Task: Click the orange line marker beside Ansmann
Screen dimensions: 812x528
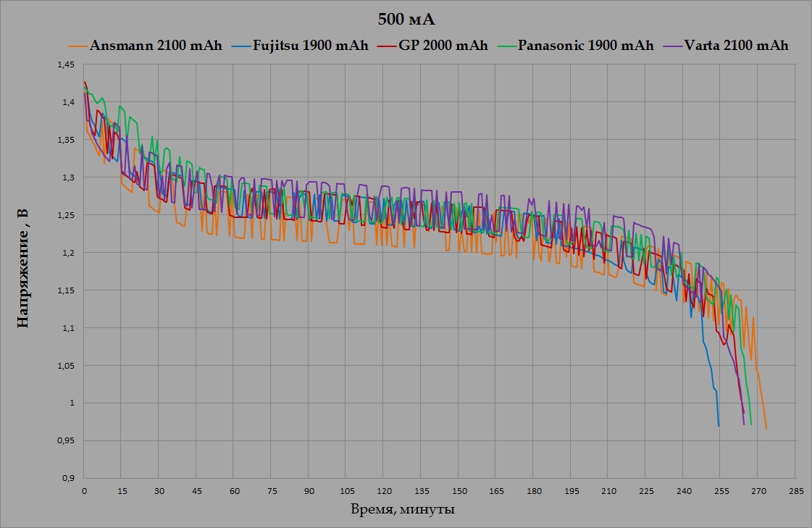Action: pos(78,45)
